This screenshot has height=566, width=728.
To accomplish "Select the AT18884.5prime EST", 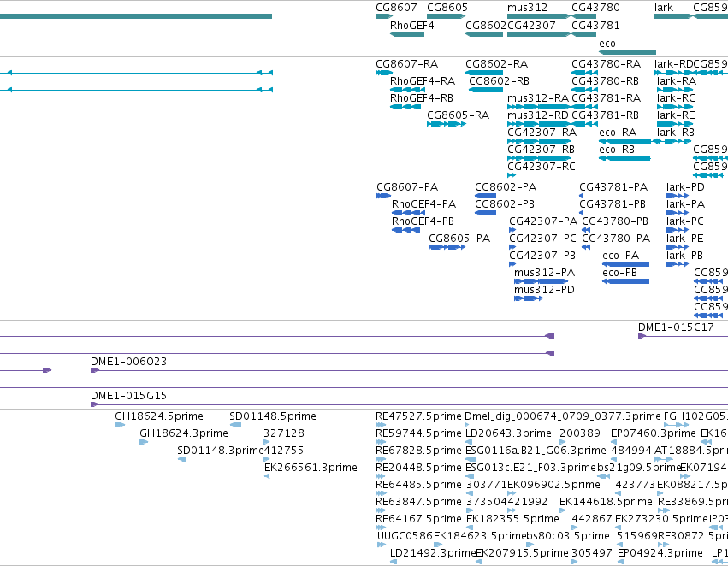I will click(664, 459).
